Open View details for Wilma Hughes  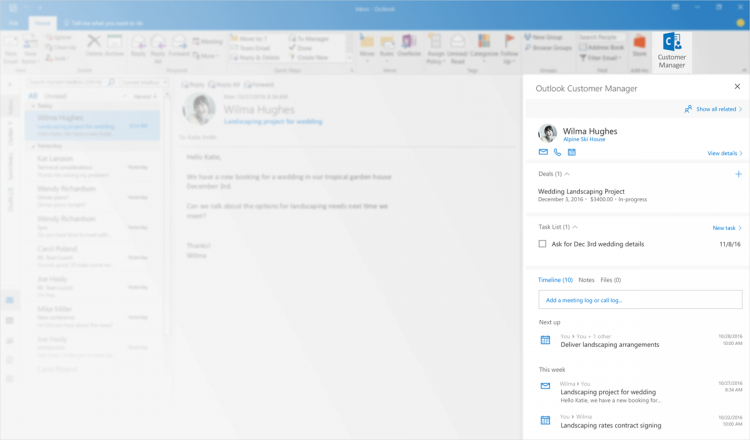[725, 153]
